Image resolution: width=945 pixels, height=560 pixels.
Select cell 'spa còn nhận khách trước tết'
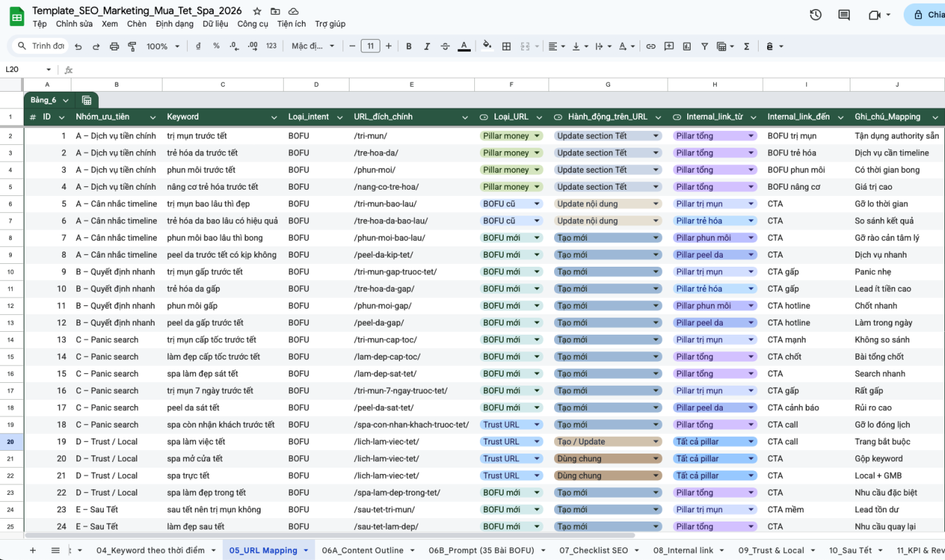click(x=223, y=425)
